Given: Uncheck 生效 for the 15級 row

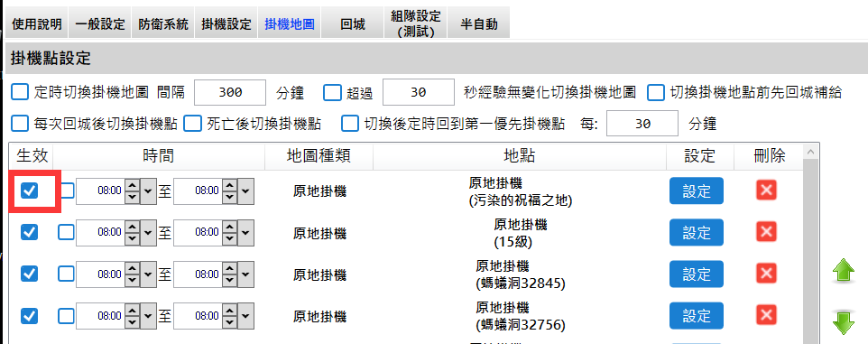Looking at the screenshot, I should pyautogui.click(x=30, y=232).
